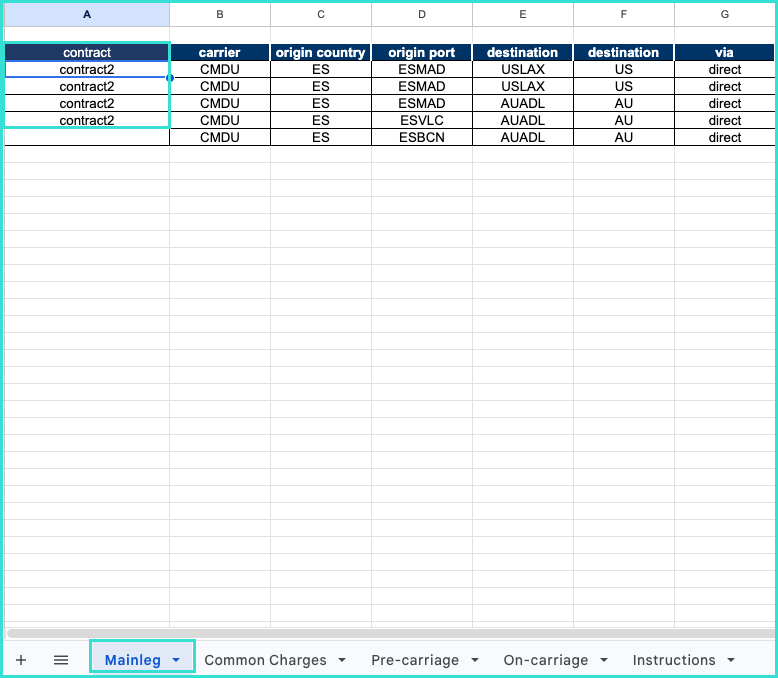Select column D header
The image size is (778, 678).
(421, 14)
